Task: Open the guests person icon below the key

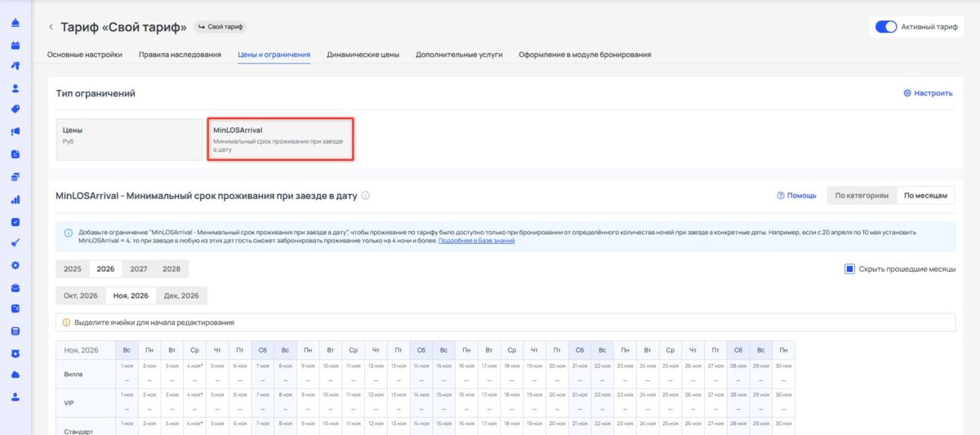Action: pyautogui.click(x=16, y=88)
